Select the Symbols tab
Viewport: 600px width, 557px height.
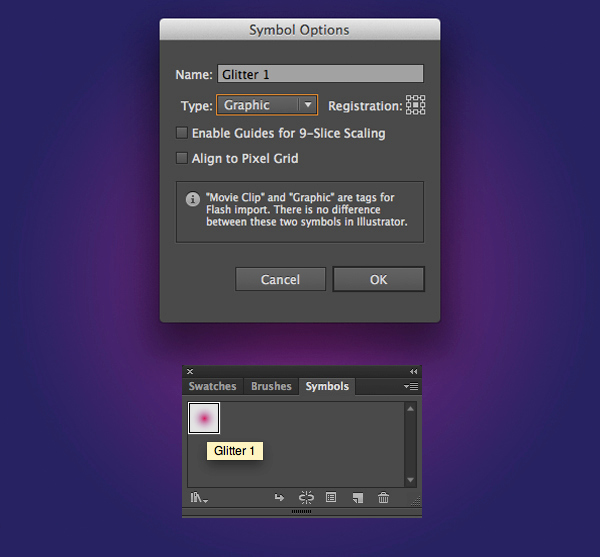(x=328, y=387)
